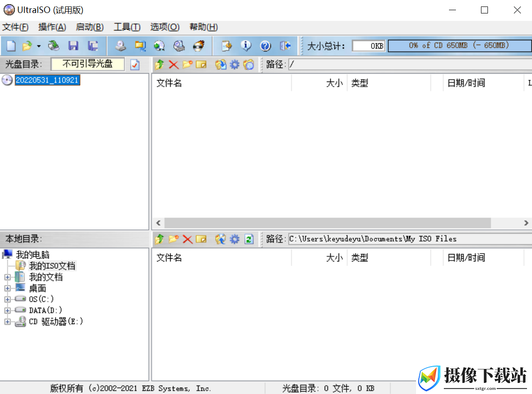
Task: Expand the DATA(D:) tree node
Action: tap(7, 311)
